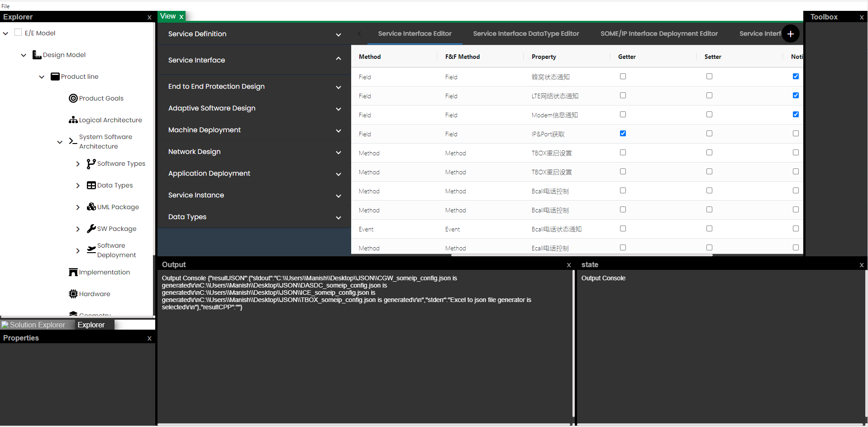The width and height of the screenshot is (868, 427).
Task: Click the Software Types branch icon
Action: (91, 163)
